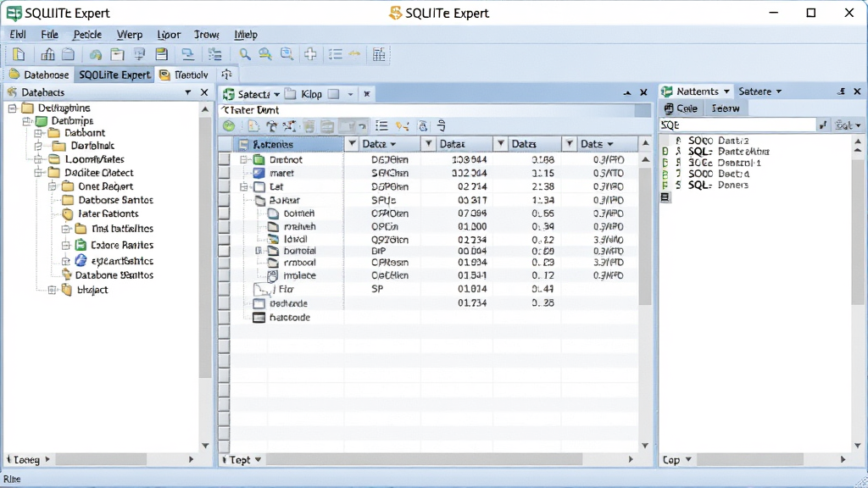This screenshot has height=488, width=868.
Task: Click the small square icon below the SQL list
Action: [665, 197]
